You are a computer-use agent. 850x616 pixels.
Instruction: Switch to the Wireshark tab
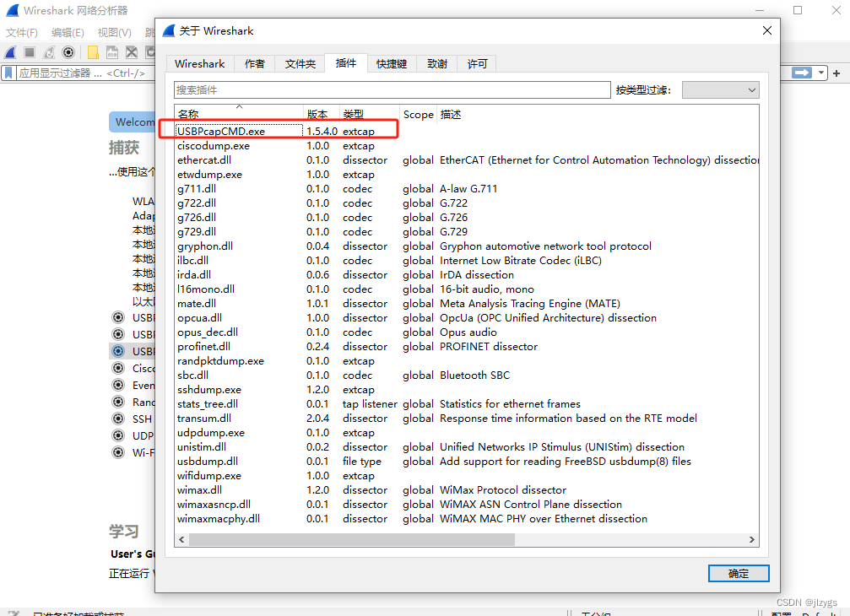point(199,64)
